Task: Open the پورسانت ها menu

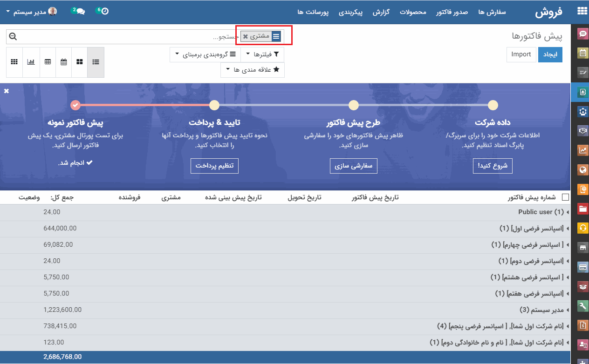Action: point(313,12)
